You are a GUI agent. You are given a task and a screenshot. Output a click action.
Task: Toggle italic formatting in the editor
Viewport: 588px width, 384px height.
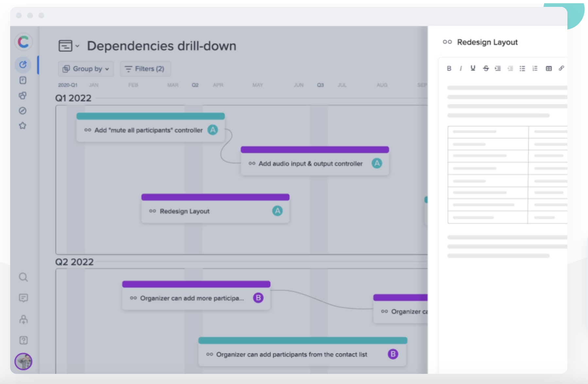[x=461, y=68]
